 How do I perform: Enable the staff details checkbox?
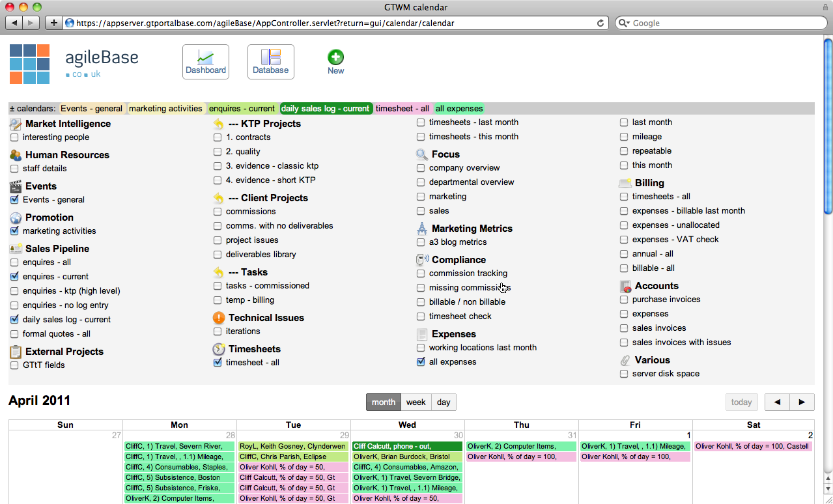tap(14, 169)
